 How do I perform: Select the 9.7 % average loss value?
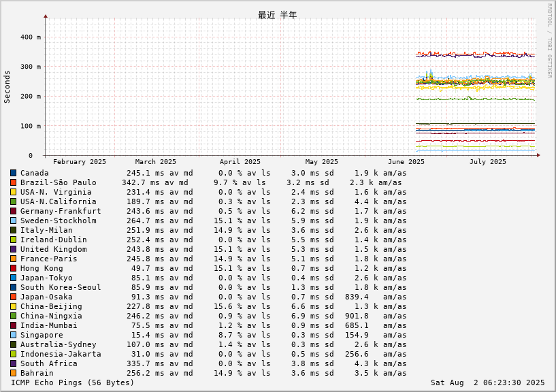[x=225, y=182]
